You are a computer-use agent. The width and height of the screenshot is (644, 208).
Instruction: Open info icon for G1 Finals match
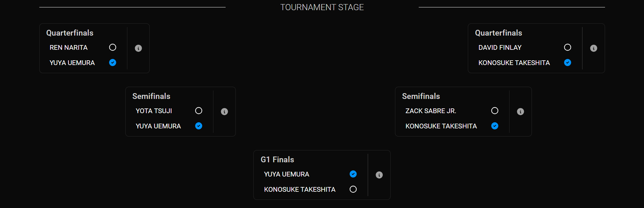click(379, 175)
